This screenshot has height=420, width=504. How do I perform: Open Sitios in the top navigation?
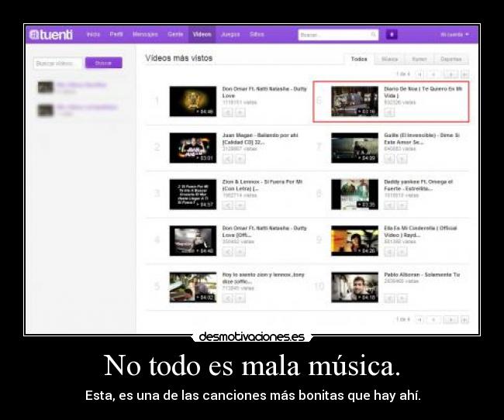click(x=257, y=34)
